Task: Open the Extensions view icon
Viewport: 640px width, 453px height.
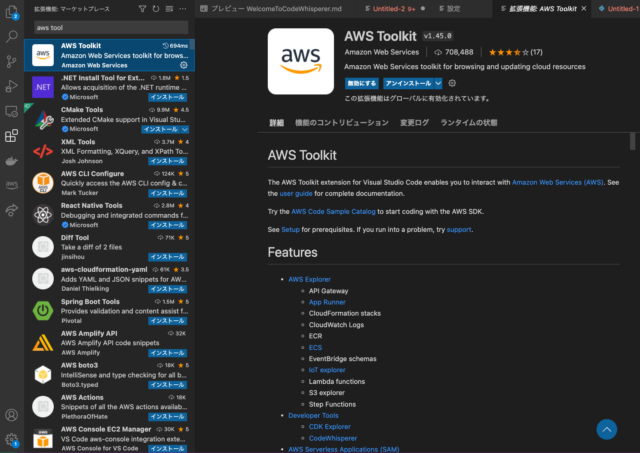Action: pos(11,135)
